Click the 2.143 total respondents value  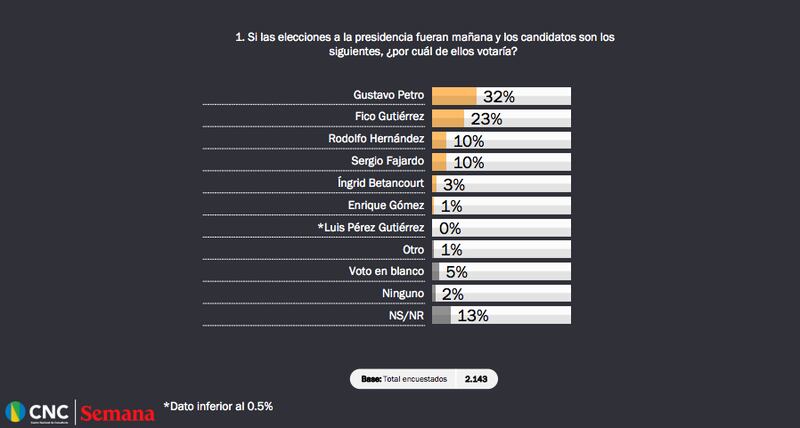coord(475,380)
